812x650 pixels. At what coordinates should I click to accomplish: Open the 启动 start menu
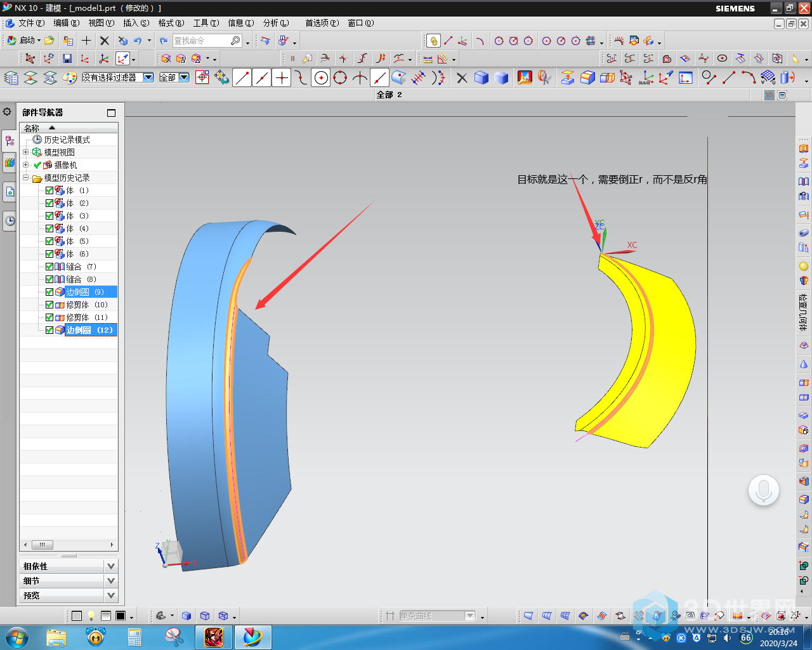click(23, 41)
